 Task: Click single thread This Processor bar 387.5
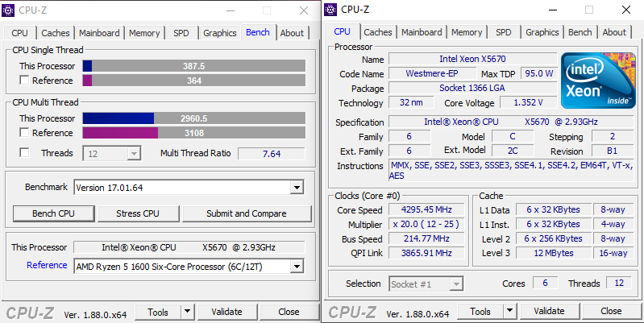point(194,66)
